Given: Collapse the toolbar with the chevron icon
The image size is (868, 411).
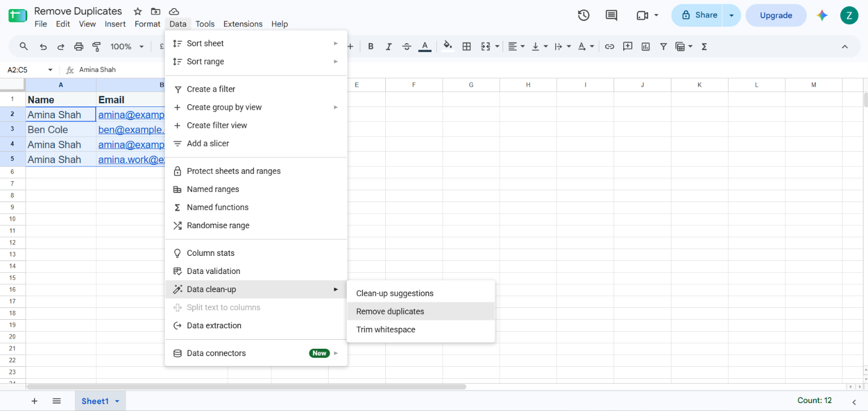Looking at the screenshot, I should click(845, 46).
